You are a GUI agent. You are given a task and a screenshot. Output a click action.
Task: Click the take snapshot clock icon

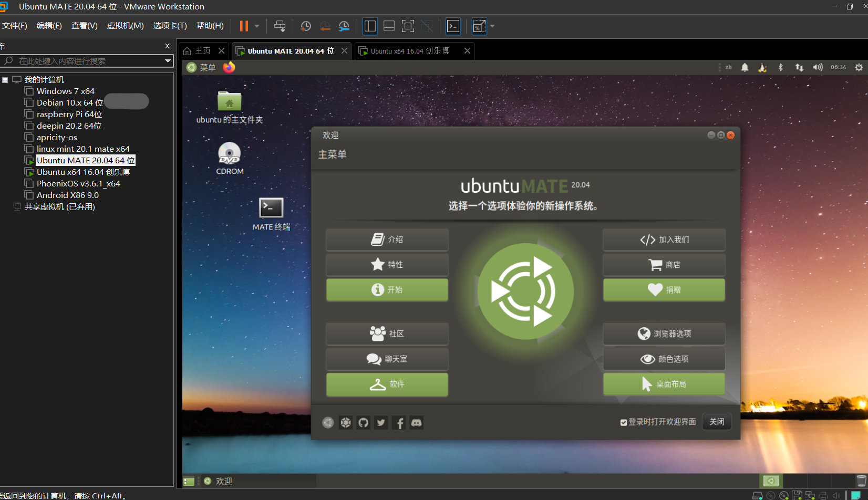(305, 26)
